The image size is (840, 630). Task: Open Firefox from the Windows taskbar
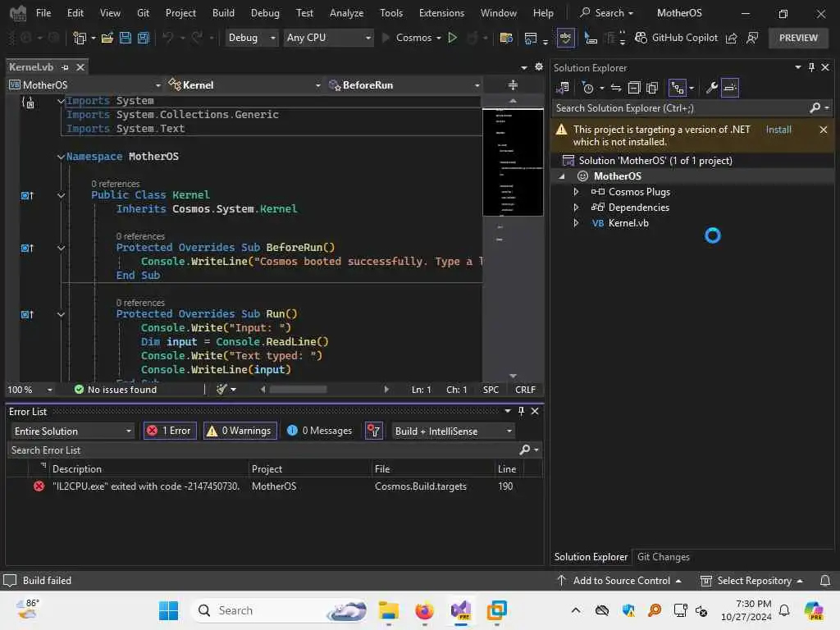point(424,610)
